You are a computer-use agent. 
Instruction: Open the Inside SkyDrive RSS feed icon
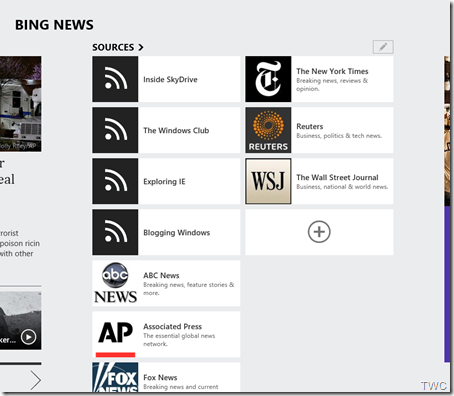(x=115, y=79)
